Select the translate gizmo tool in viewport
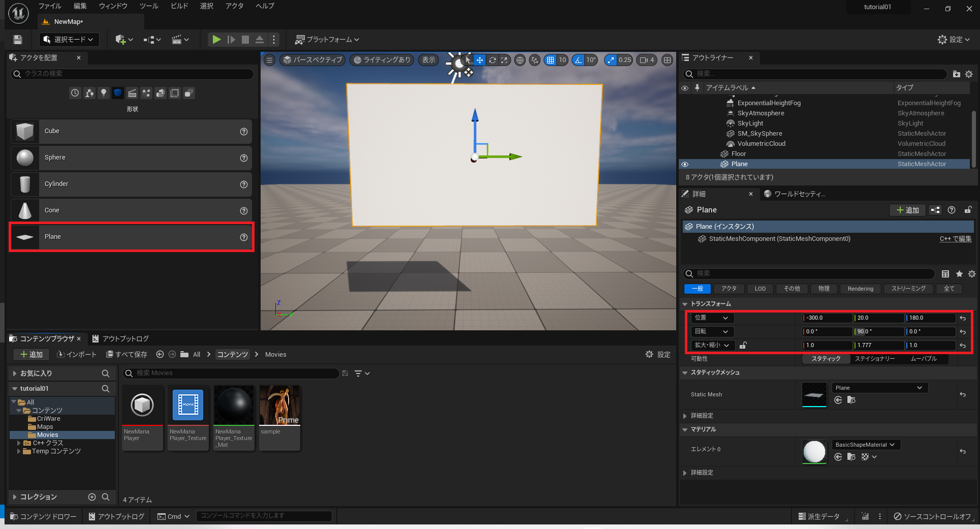Image resolution: width=980 pixels, height=529 pixels. pyautogui.click(x=480, y=60)
